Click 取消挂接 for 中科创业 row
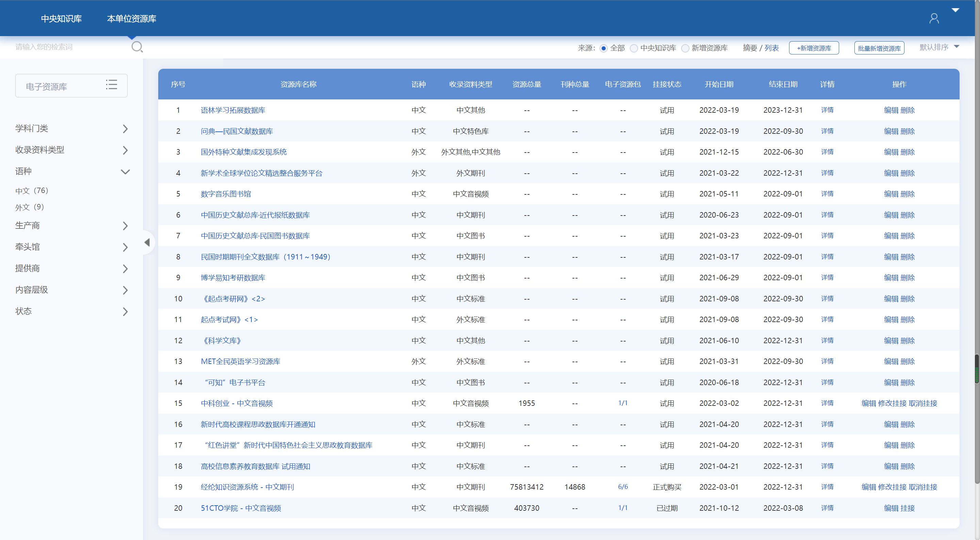This screenshot has height=540, width=980. click(923, 403)
